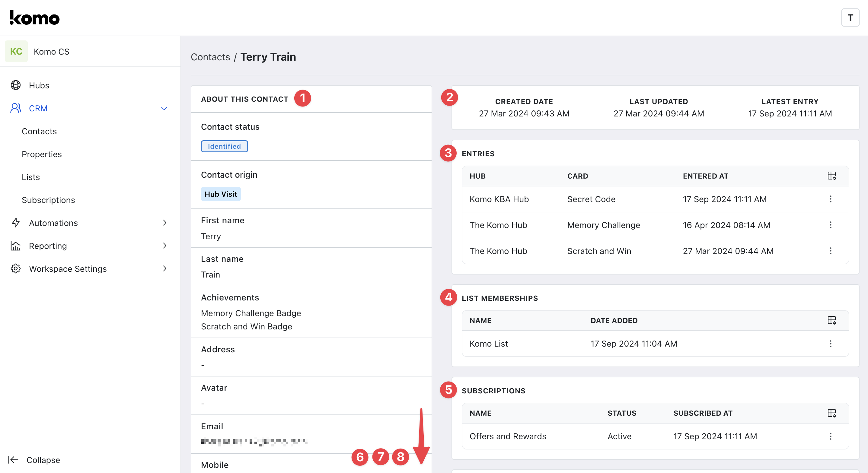This screenshot has height=473, width=868.
Task: Open column settings for Subscriptions table
Action: point(831,413)
